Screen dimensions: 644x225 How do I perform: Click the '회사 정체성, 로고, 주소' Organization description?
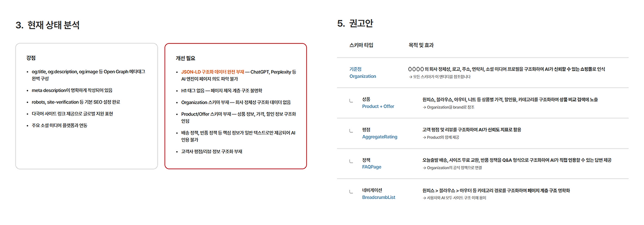coord(506,68)
